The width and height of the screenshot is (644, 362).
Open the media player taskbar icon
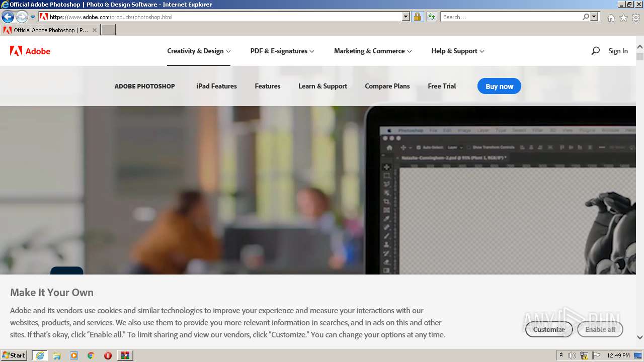pos(74,355)
